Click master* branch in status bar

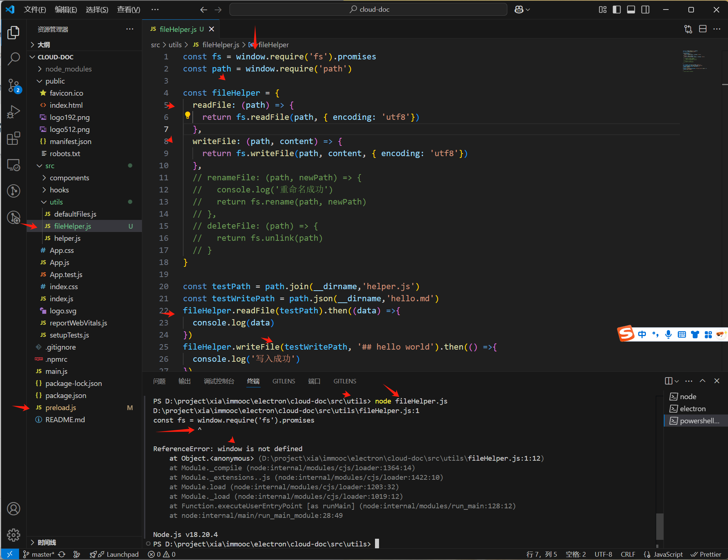(x=38, y=554)
